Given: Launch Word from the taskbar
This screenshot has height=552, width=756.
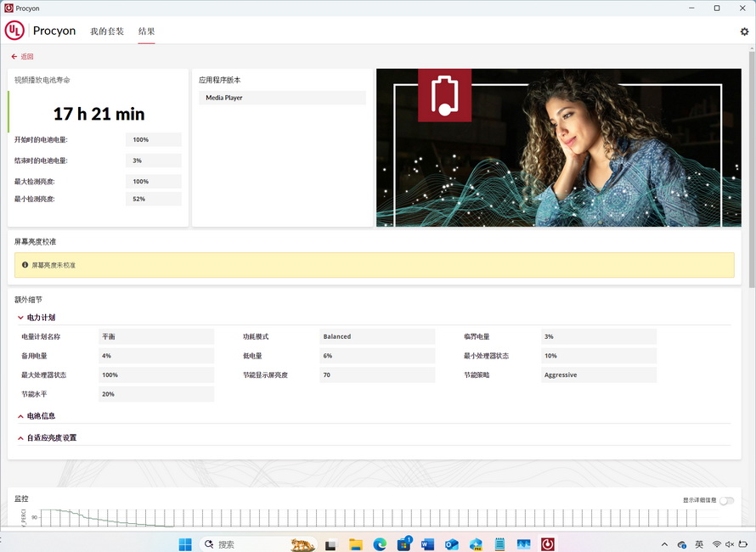Looking at the screenshot, I should pyautogui.click(x=427, y=544).
